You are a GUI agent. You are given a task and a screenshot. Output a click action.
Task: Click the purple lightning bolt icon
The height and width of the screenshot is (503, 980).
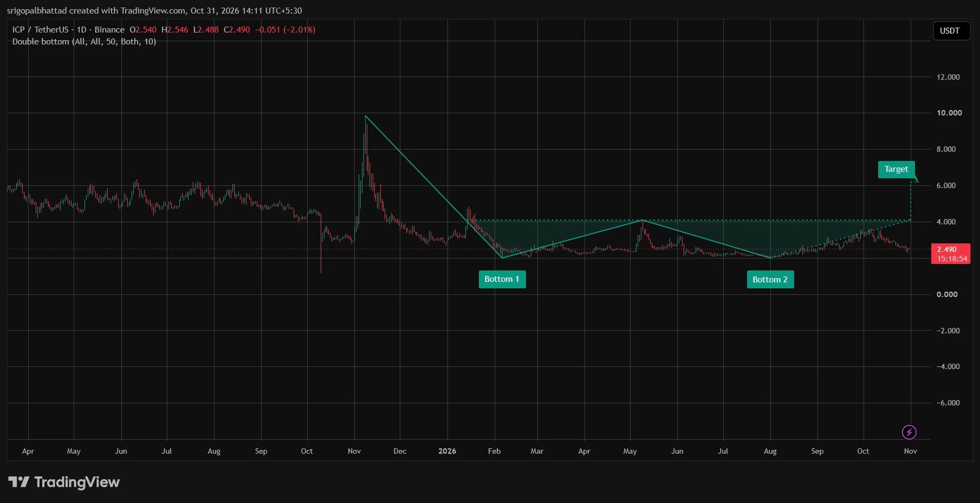[x=909, y=432]
